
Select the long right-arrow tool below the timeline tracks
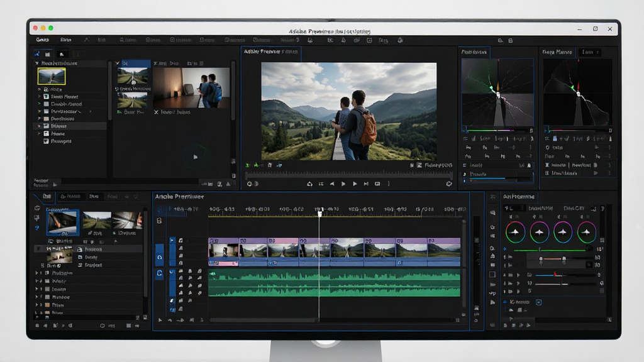tap(180, 320)
